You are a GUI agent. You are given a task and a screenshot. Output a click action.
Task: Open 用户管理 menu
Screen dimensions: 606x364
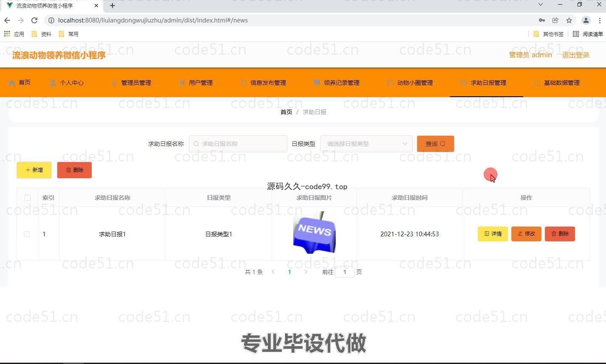pyautogui.click(x=196, y=83)
